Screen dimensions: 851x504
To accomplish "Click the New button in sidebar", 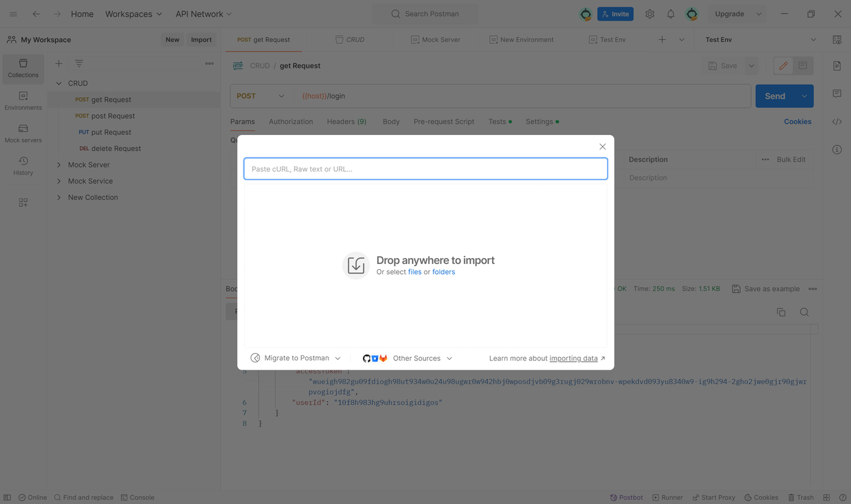I will click(172, 40).
